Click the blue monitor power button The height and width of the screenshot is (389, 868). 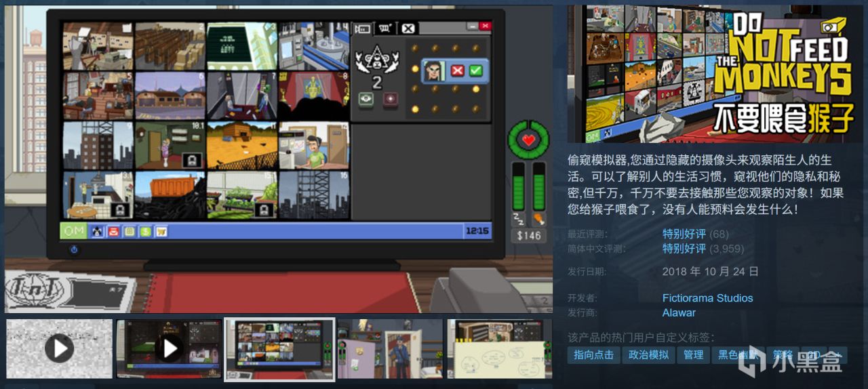pos(73,250)
